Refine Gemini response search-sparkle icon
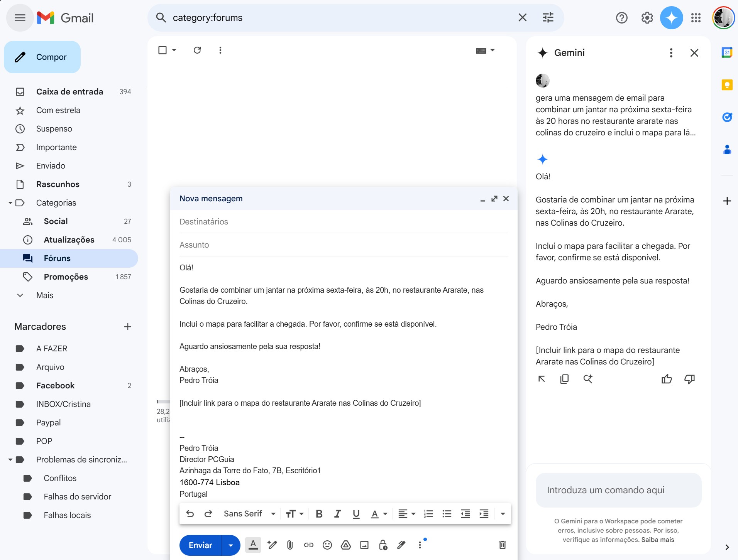 pyautogui.click(x=587, y=379)
